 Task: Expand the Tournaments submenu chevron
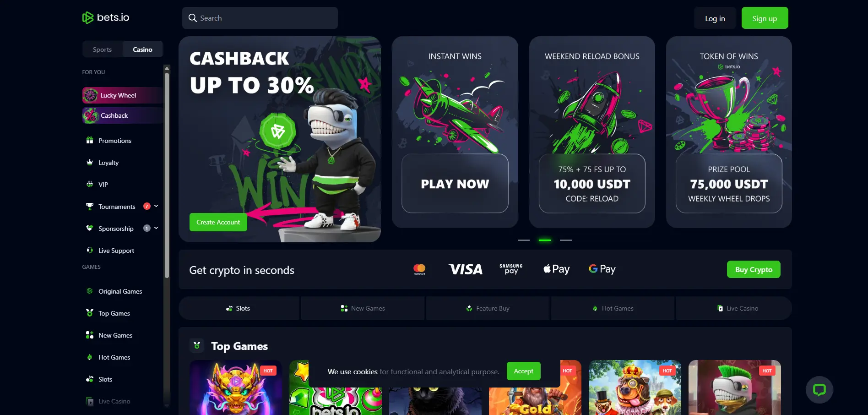point(156,206)
